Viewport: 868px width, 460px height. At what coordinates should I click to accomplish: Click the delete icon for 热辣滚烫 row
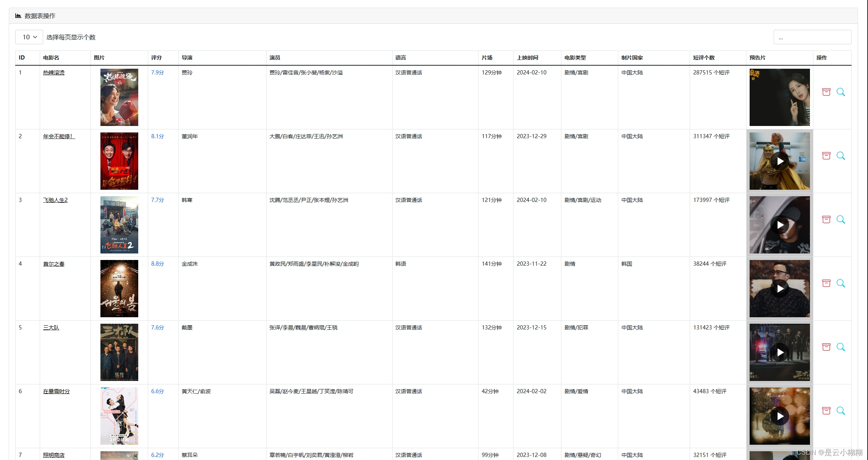tap(826, 92)
